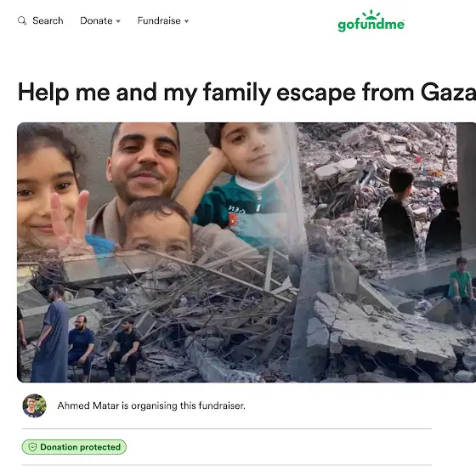
Task: Go home via the gofundme logo
Action: (x=371, y=21)
